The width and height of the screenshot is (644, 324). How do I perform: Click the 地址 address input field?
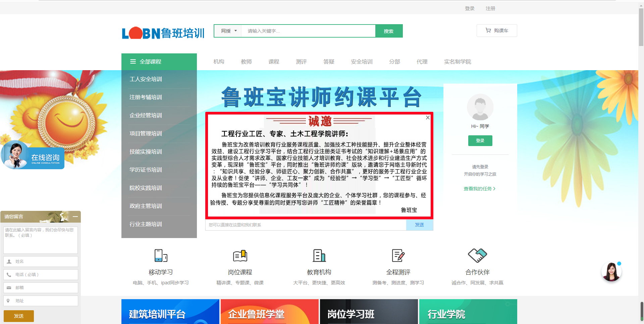41,301
